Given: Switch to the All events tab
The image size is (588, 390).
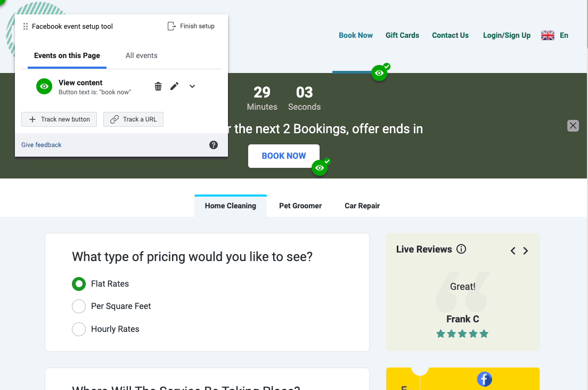Looking at the screenshot, I should (x=142, y=55).
